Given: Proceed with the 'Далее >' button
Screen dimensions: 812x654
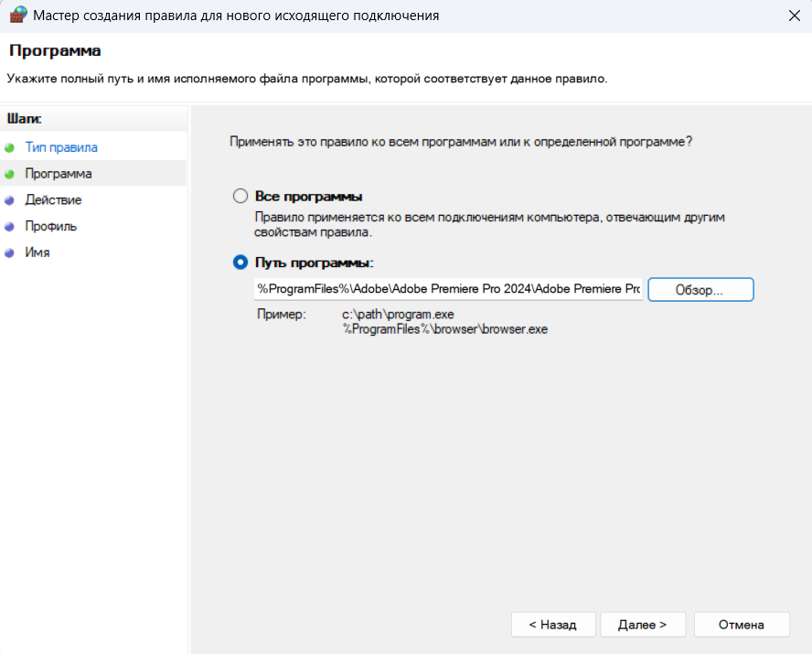Looking at the screenshot, I should (x=642, y=625).
